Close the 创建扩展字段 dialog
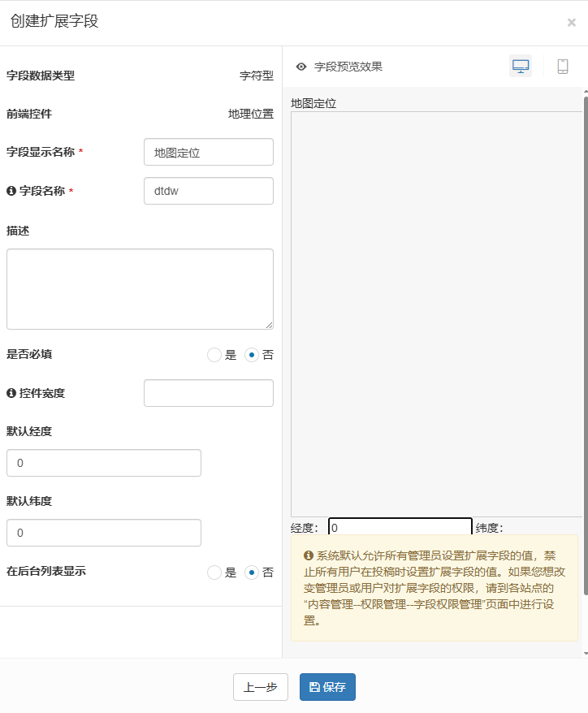Image resolution: width=588 pixels, height=713 pixels. [x=571, y=23]
